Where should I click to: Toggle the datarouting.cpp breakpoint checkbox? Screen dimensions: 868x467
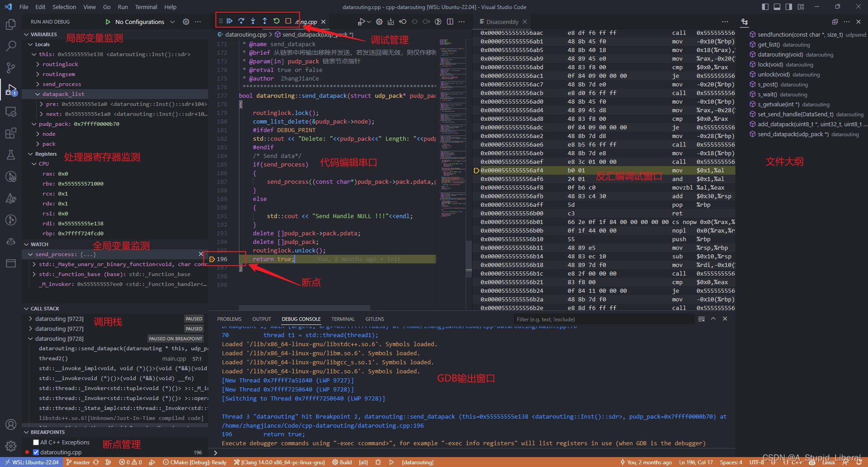click(x=36, y=452)
